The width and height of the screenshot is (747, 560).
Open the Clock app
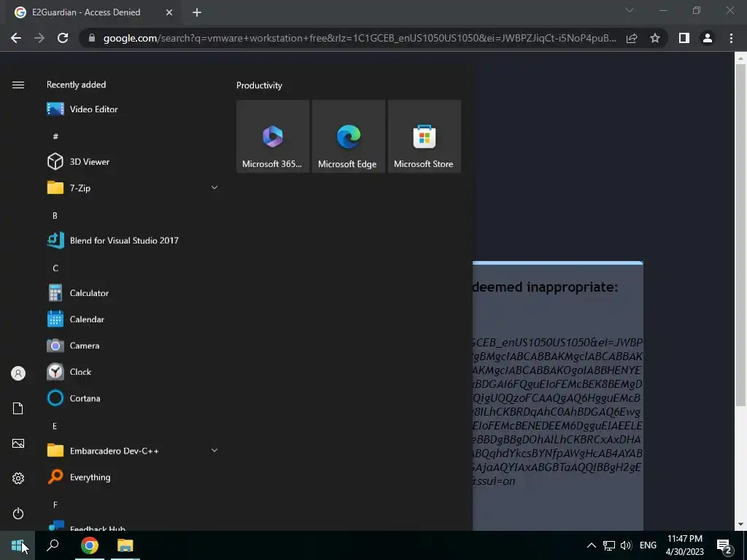(x=133, y=372)
